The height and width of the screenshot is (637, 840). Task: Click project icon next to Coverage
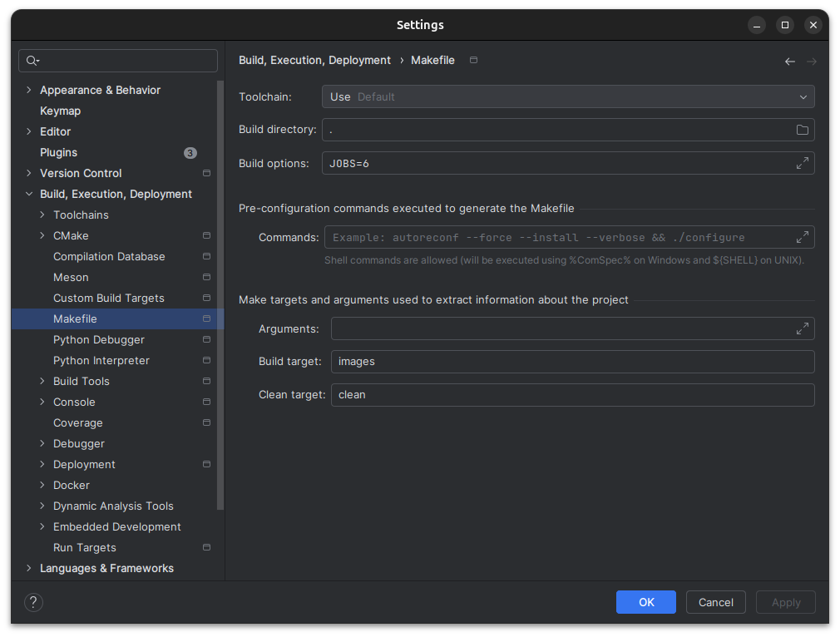click(206, 422)
